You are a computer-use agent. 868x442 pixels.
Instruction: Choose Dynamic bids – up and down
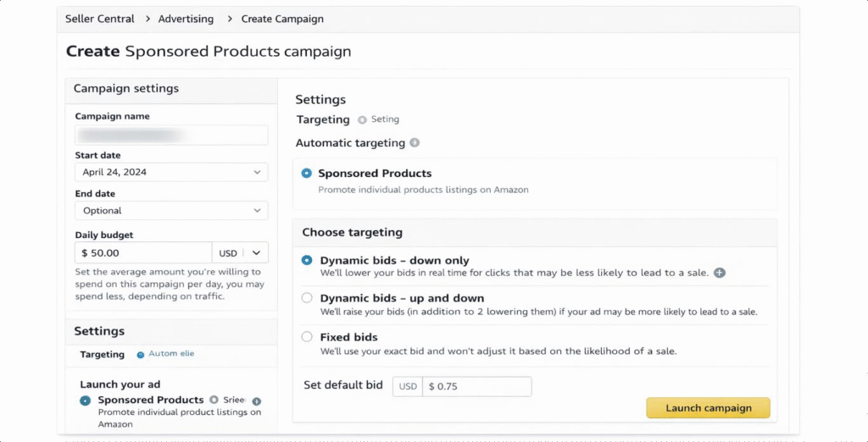coord(307,298)
